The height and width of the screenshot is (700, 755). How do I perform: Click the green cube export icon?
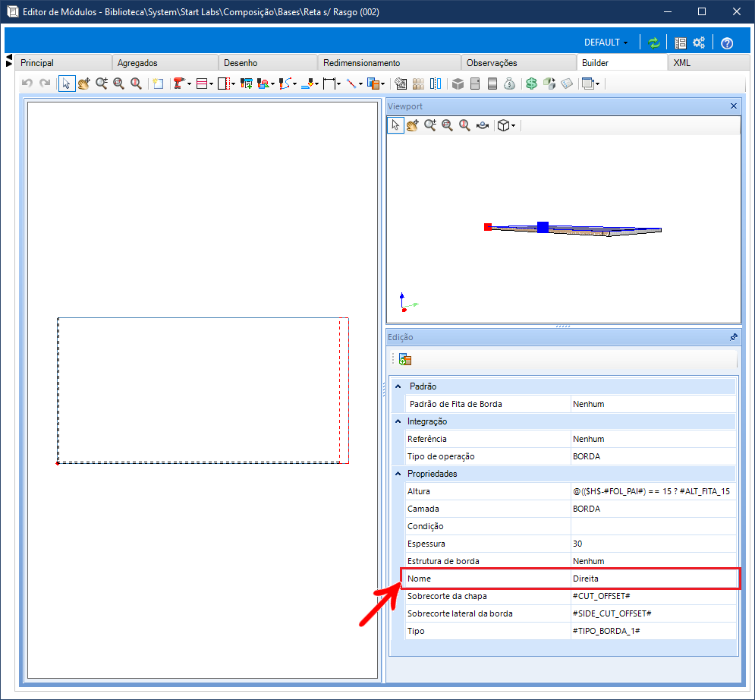click(x=549, y=84)
